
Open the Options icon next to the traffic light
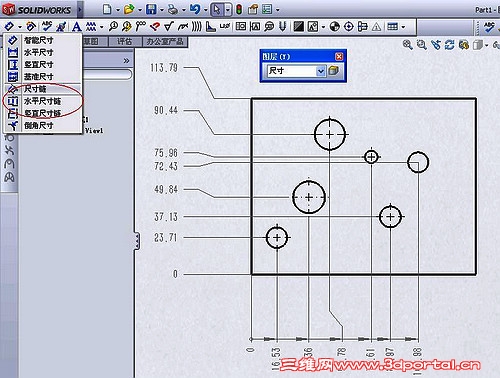point(253,9)
